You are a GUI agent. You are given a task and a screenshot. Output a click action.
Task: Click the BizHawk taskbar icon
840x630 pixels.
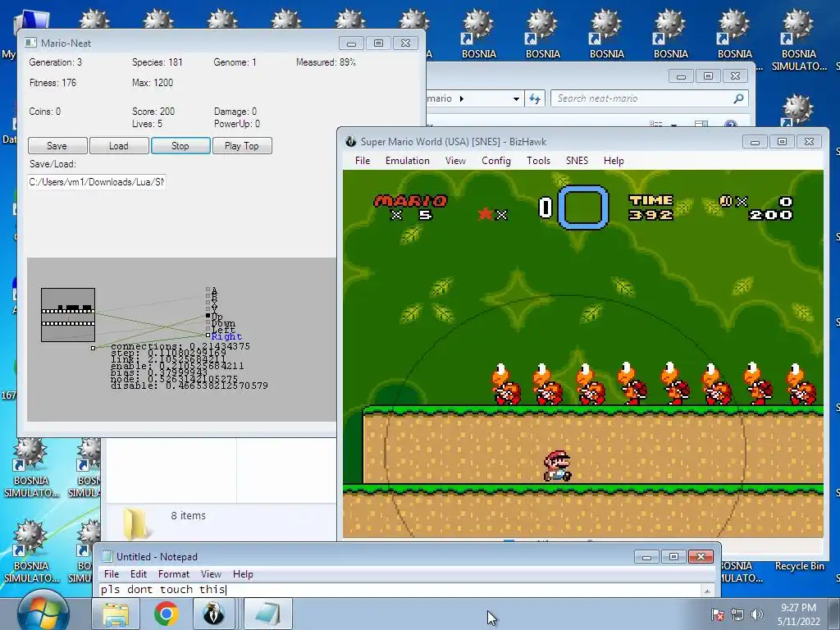(214, 614)
